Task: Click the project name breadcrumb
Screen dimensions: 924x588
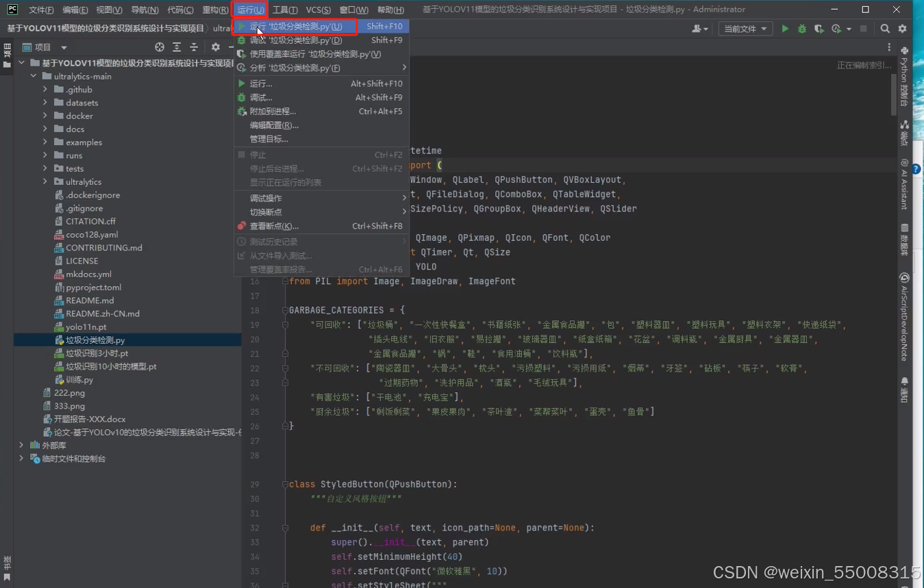Action: [105, 29]
